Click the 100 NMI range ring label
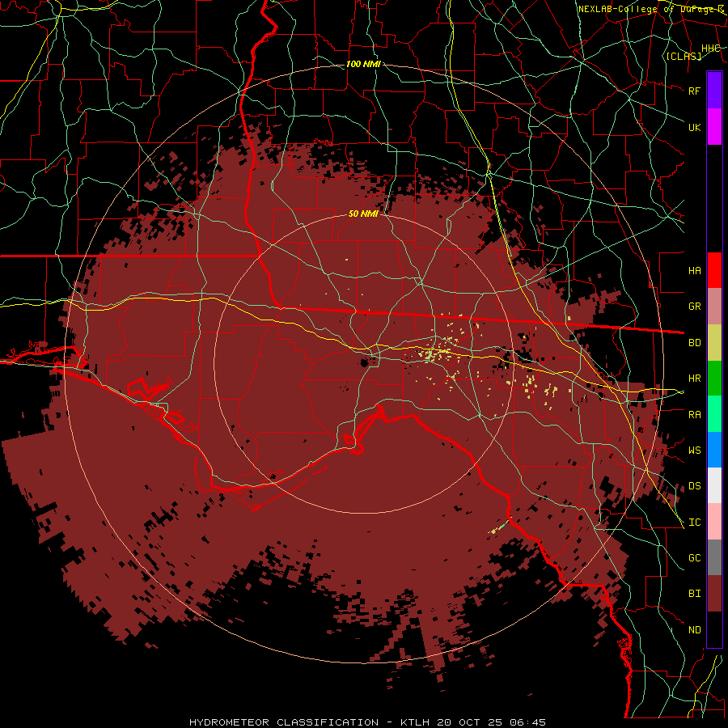728x728 pixels. point(363,64)
